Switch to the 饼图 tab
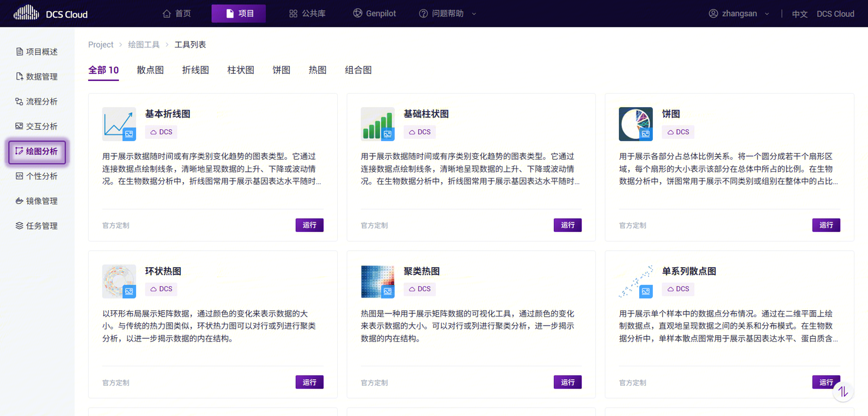868x416 pixels. [281, 70]
